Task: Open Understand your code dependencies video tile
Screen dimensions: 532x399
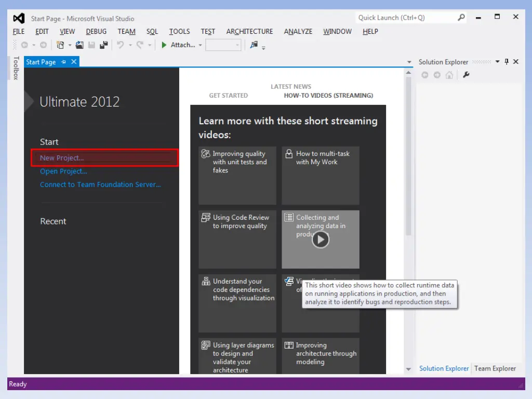Action: [x=237, y=303]
